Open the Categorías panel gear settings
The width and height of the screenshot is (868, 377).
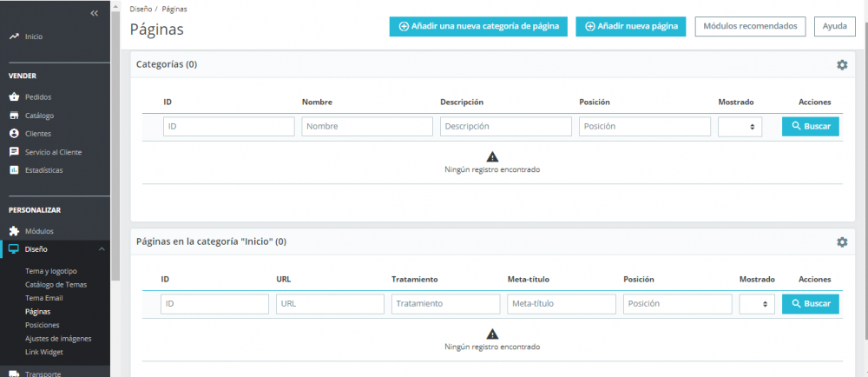tap(841, 65)
